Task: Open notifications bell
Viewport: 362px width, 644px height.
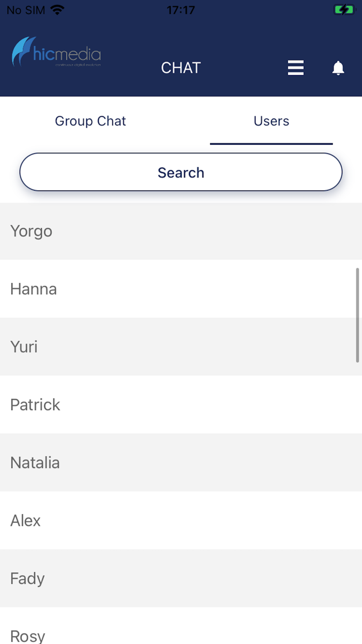Action: pyautogui.click(x=338, y=68)
